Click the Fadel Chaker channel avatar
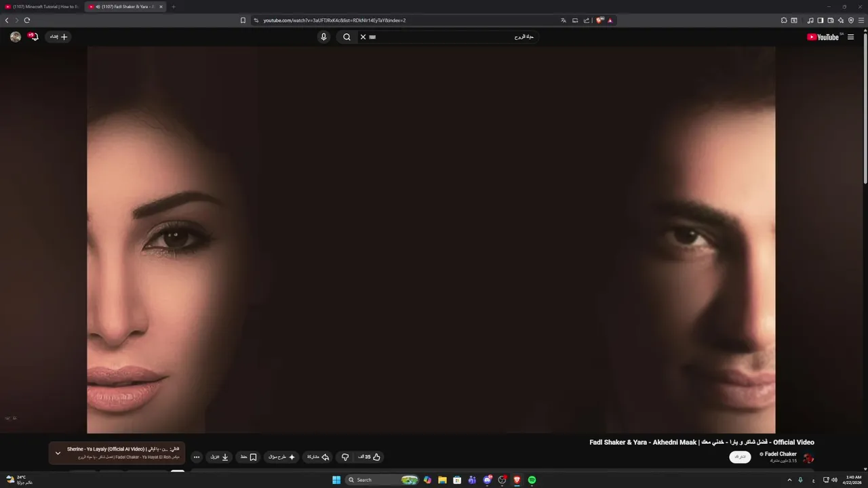Viewport: 868px width, 488px height. pos(808,458)
